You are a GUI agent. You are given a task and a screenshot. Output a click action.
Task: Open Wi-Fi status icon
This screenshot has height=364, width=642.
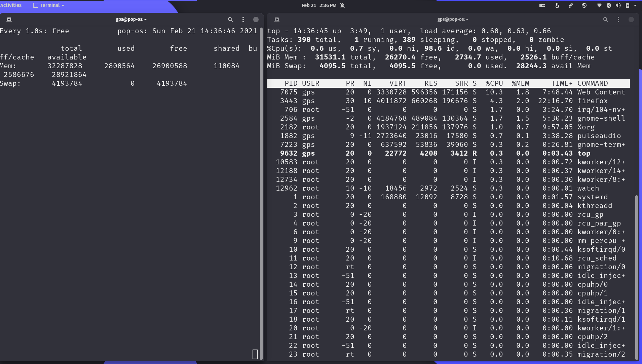tap(599, 5)
